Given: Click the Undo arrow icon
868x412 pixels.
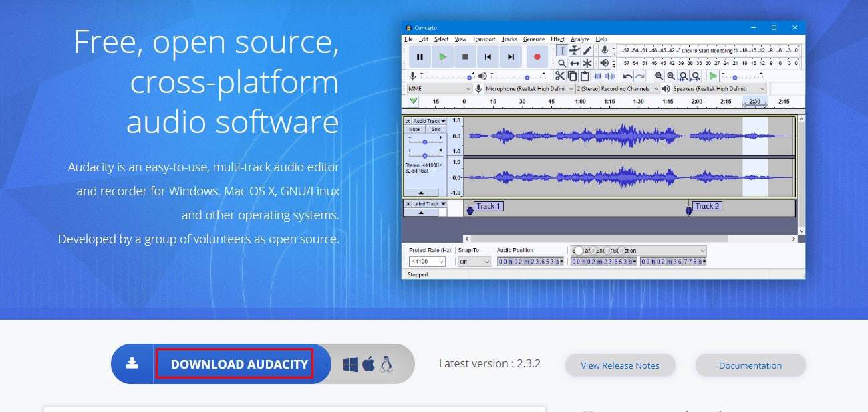Looking at the screenshot, I should click(627, 76).
